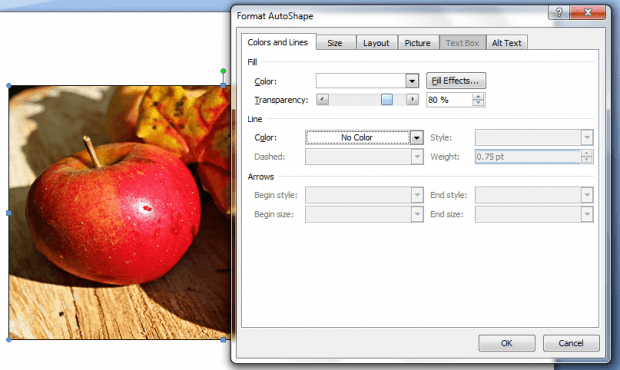
Task: Open the Picture tab
Action: tap(418, 43)
